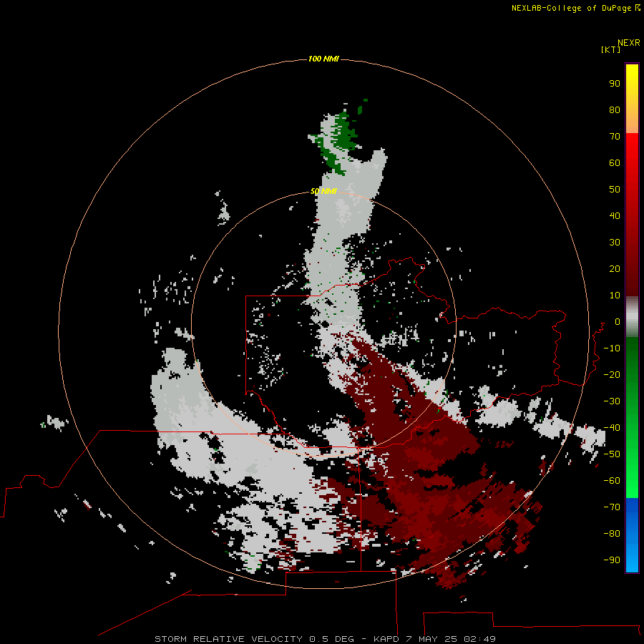Click the -60 value on velocity scale
This screenshot has height=644, width=644.
pos(612,481)
